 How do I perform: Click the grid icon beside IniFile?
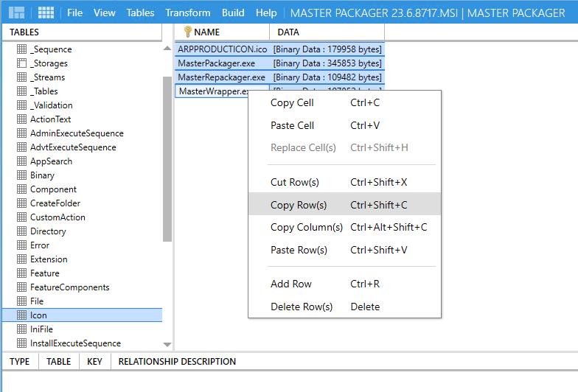point(22,329)
